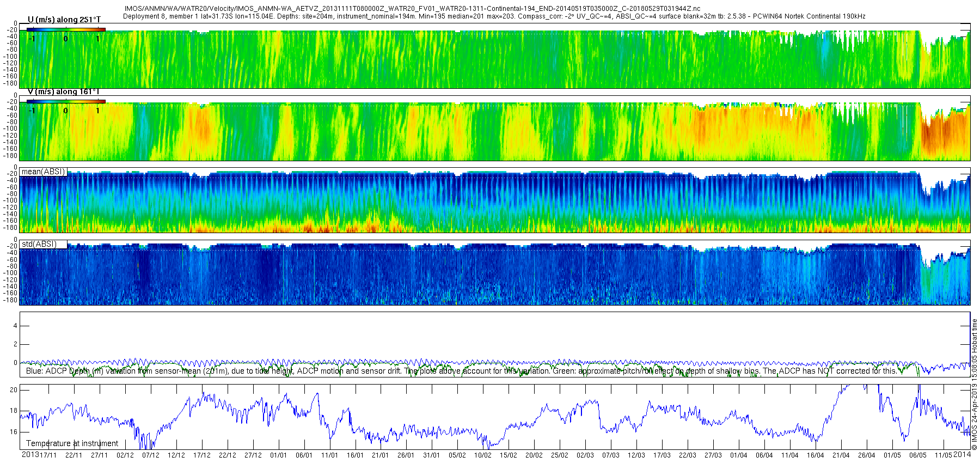
Task: Click the NetCDF file path title text
Action: point(412,9)
